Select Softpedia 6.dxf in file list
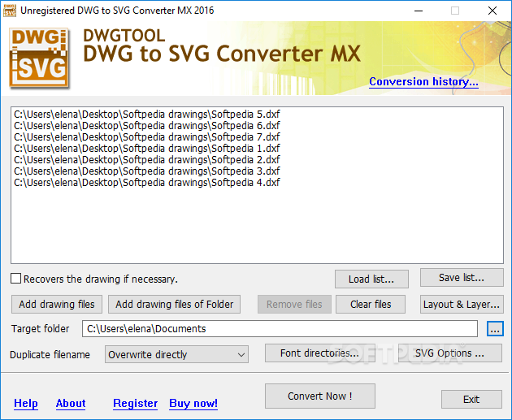Screen dimensions: 512x420 (147, 126)
